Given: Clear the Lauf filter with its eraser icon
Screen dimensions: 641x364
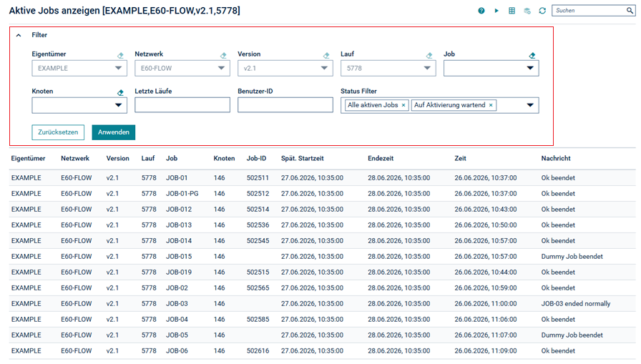Looking at the screenshot, I should (429, 56).
